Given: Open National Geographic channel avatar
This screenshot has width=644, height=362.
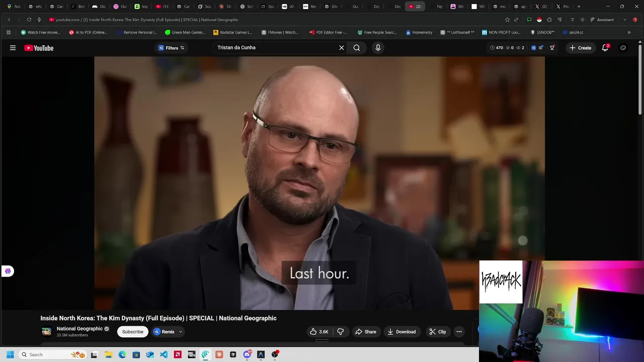Looking at the screenshot, I should click(46, 331).
